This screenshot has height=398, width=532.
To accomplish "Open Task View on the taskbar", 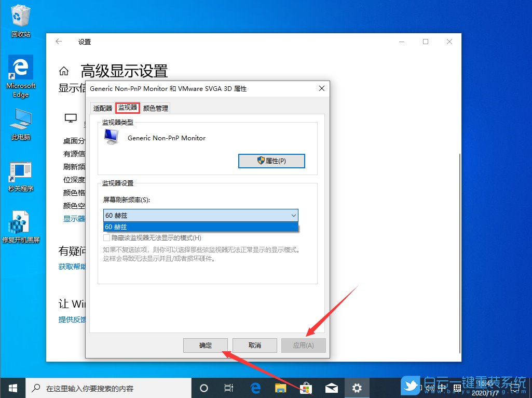I will click(229, 388).
